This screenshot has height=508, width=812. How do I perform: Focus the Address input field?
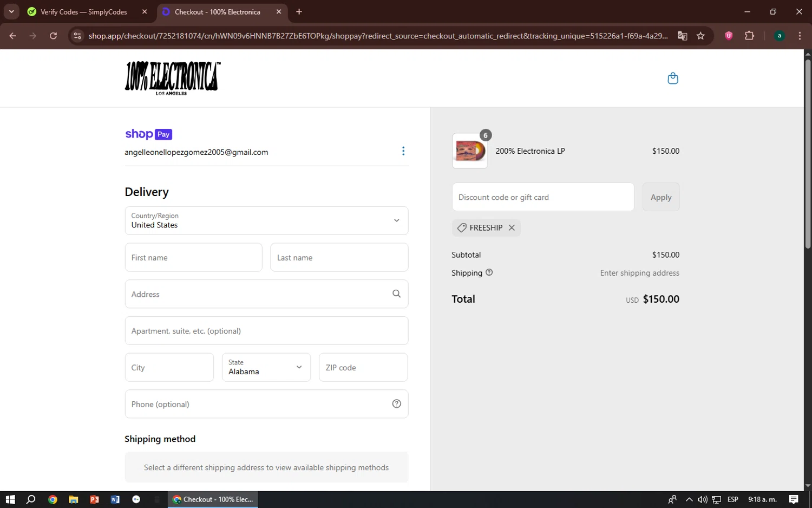[266, 294]
